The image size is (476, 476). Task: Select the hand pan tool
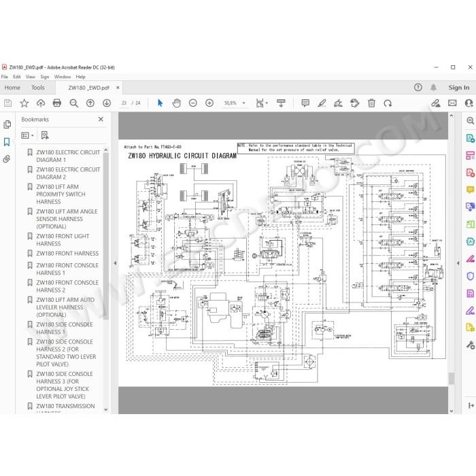pos(176,103)
